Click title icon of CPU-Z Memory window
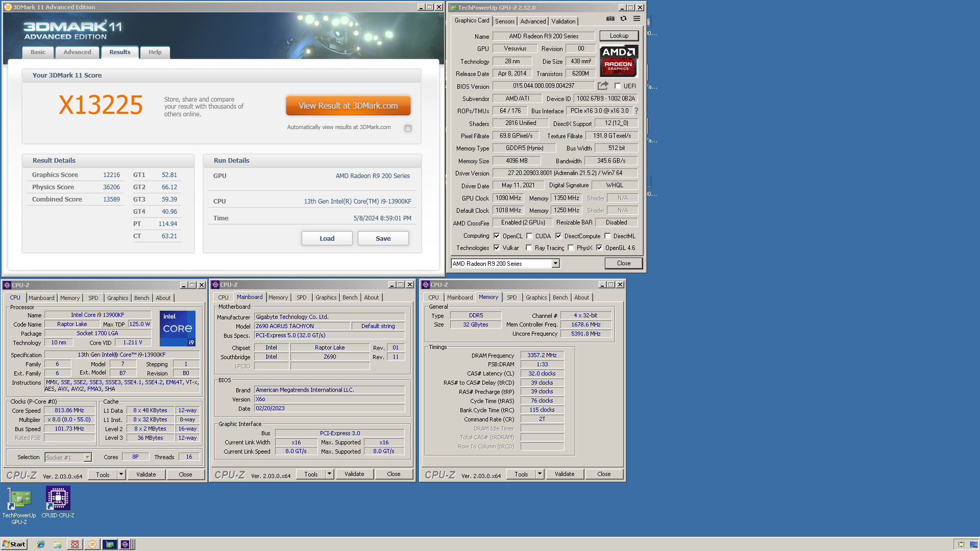 (426, 285)
